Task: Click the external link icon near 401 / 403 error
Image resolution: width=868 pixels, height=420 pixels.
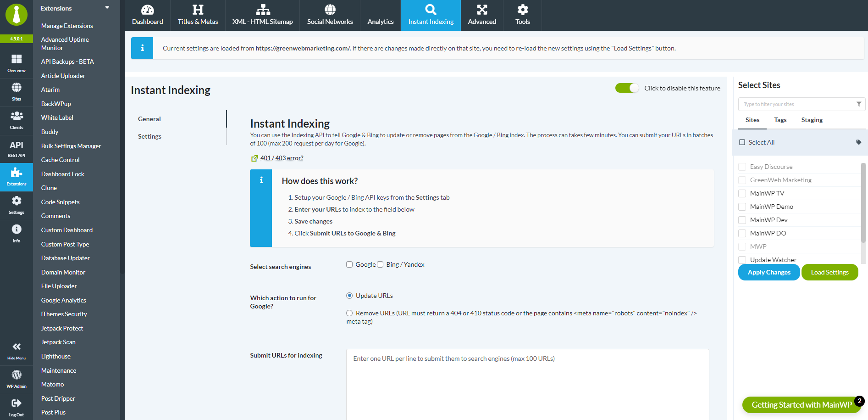Action: [x=254, y=158]
